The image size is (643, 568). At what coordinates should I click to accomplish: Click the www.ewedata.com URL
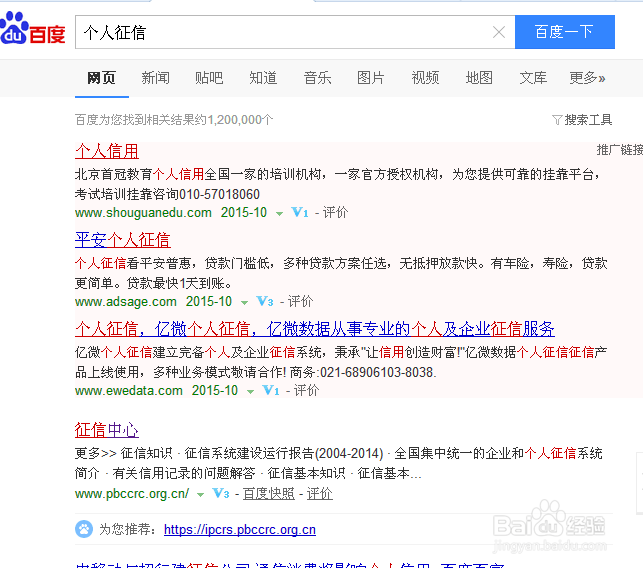click(x=129, y=390)
